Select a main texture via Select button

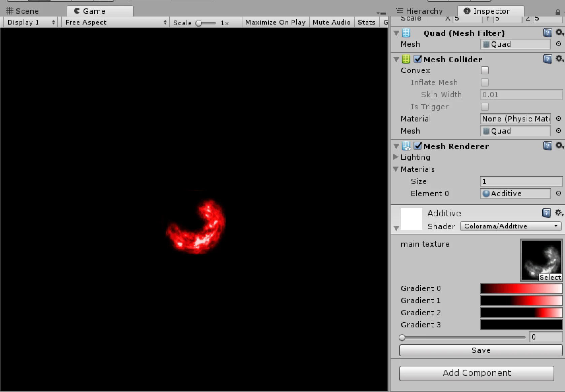(x=550, y=277)
